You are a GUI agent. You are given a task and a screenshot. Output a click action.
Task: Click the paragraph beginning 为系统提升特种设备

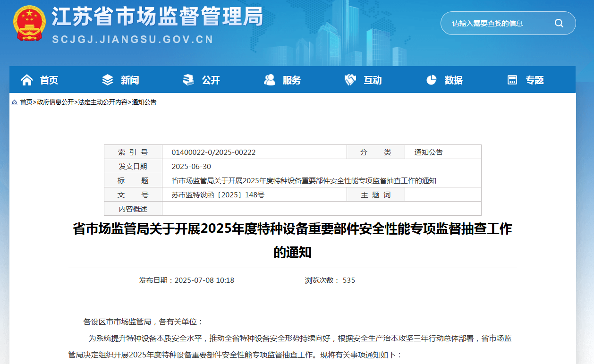point(289,347)
